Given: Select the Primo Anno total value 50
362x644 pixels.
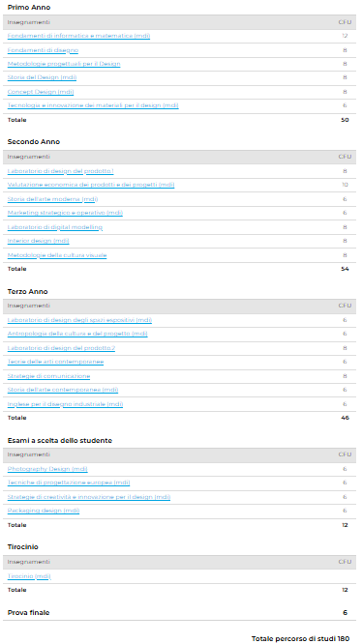Looking at the screenshot, I should pos(345,120).
